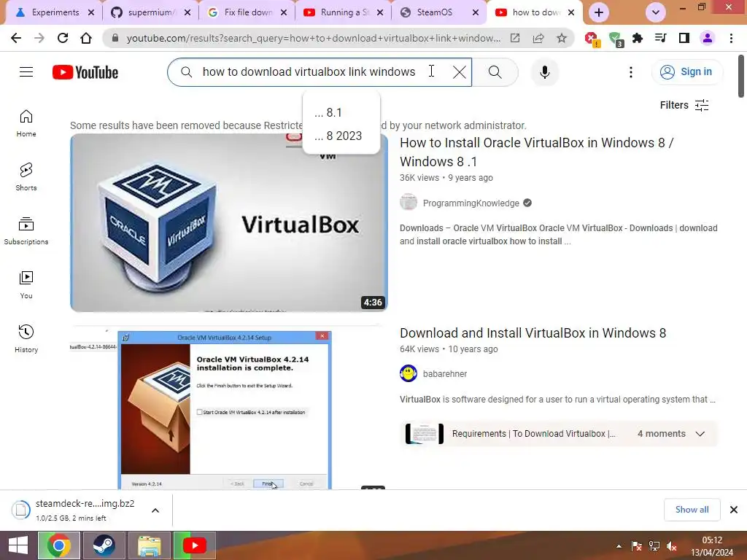Reload the current page
This screenshot has height=560, width=747.
(x=63, y=38)
